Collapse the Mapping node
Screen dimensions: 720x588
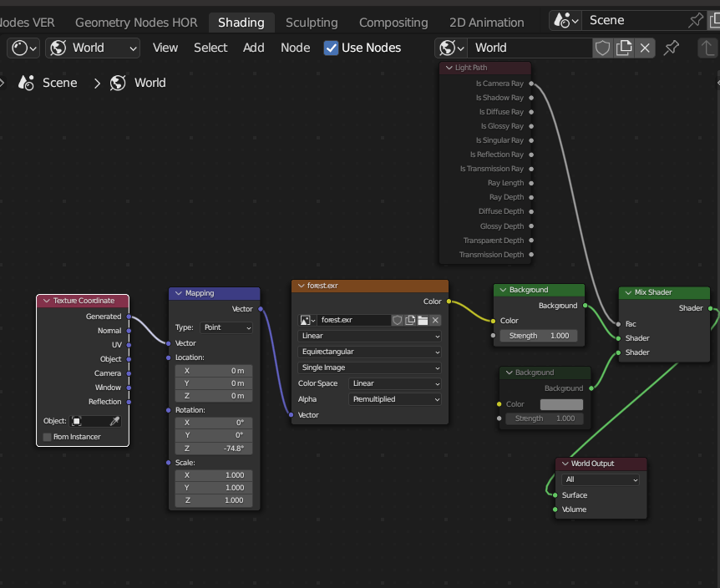tap(179, 293)
